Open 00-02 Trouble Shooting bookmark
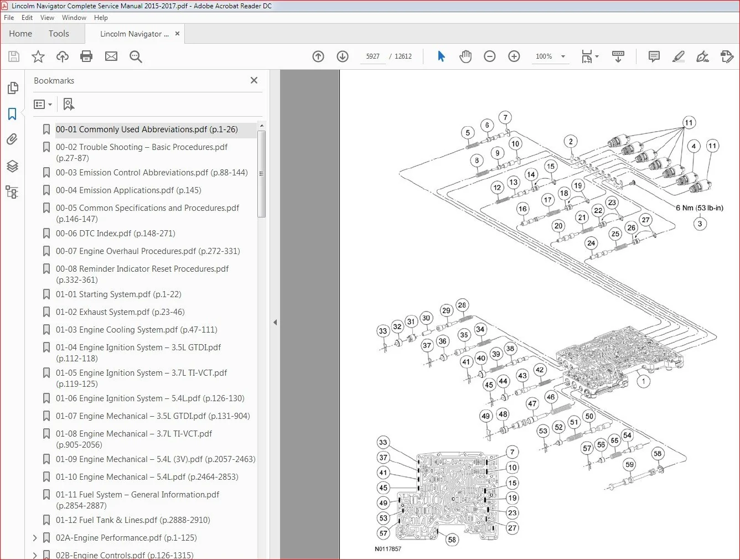This screenshot has width=740, height=560. pyautogui.click(x=142, y=153)
